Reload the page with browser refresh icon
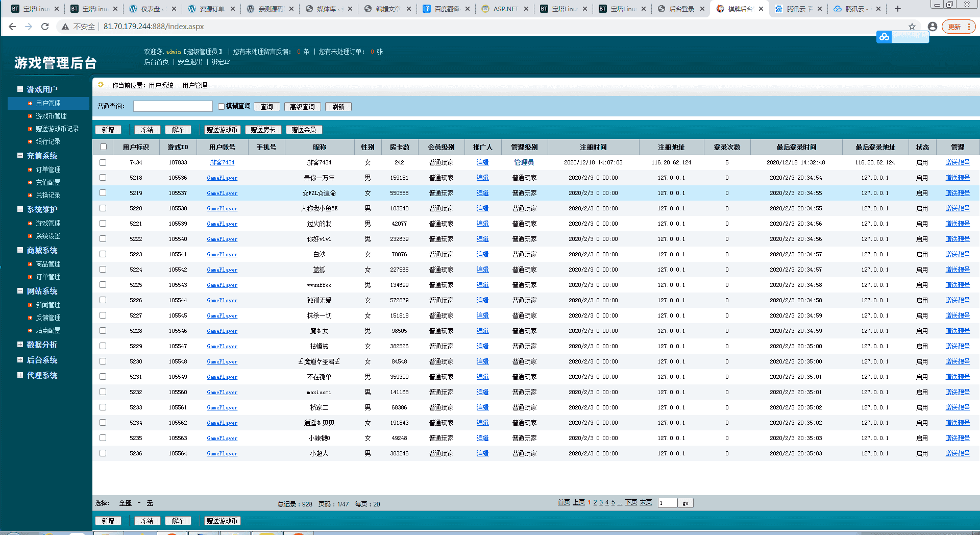 point(45,27)
